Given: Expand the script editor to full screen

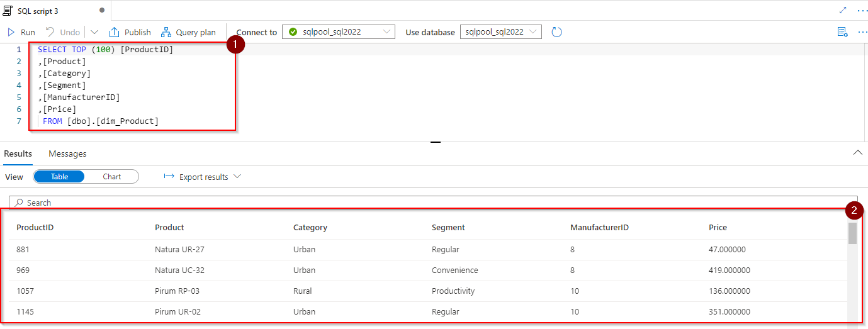Looking at the screenshot, I should click(843, 10).
